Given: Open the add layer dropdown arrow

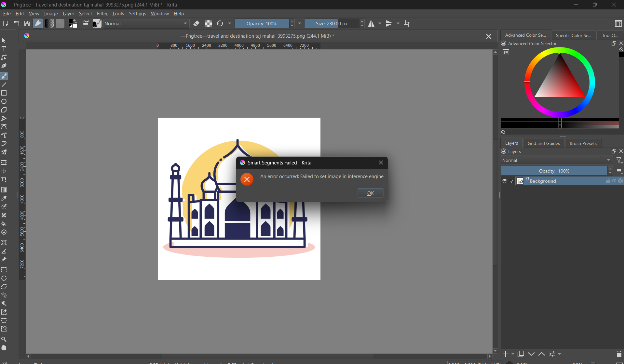Looking at the screenshot, I should tap(513, 354).
